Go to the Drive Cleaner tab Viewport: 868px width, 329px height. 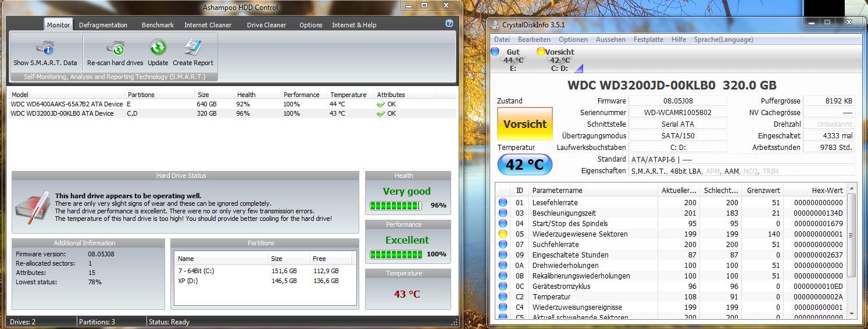[x=266, y=25]
